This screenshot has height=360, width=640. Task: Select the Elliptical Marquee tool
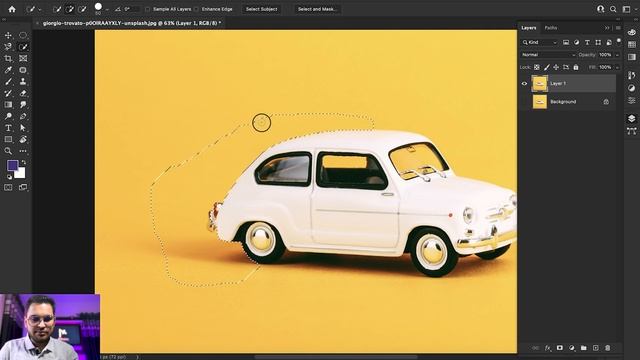click(x=23, y=36)
